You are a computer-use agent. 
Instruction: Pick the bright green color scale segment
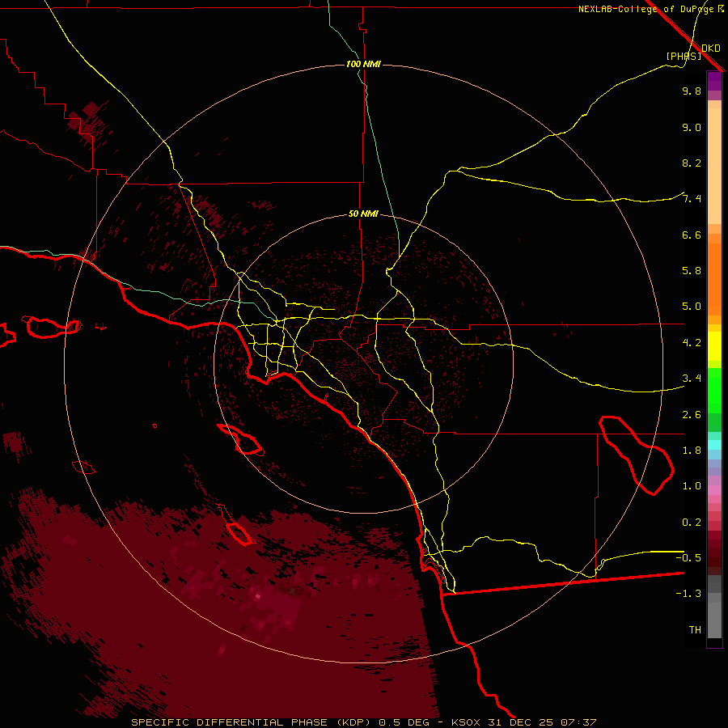[x=714, y=390]
